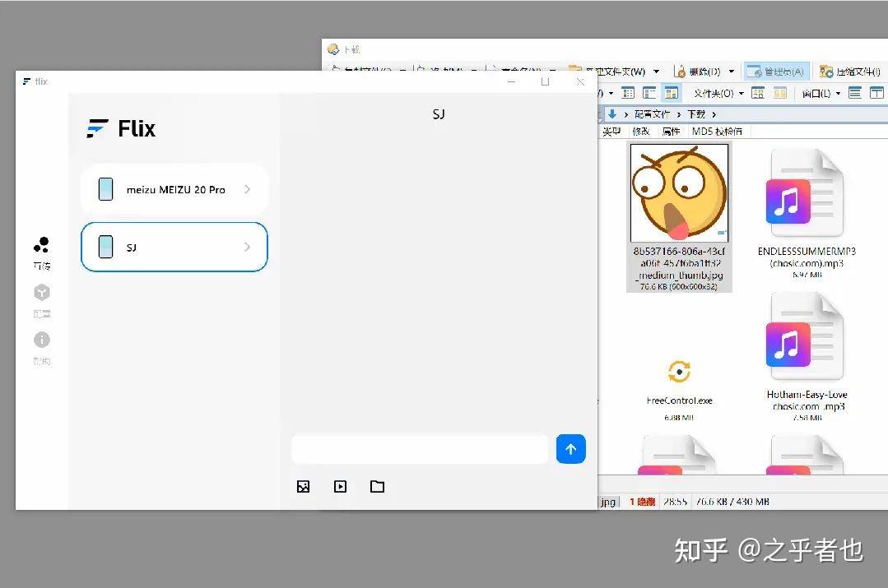The width and height of the screenshot is (888, 588).
Task: Click the 76.6 KB / 430 MB status text
Action: [x=732, y=502]
